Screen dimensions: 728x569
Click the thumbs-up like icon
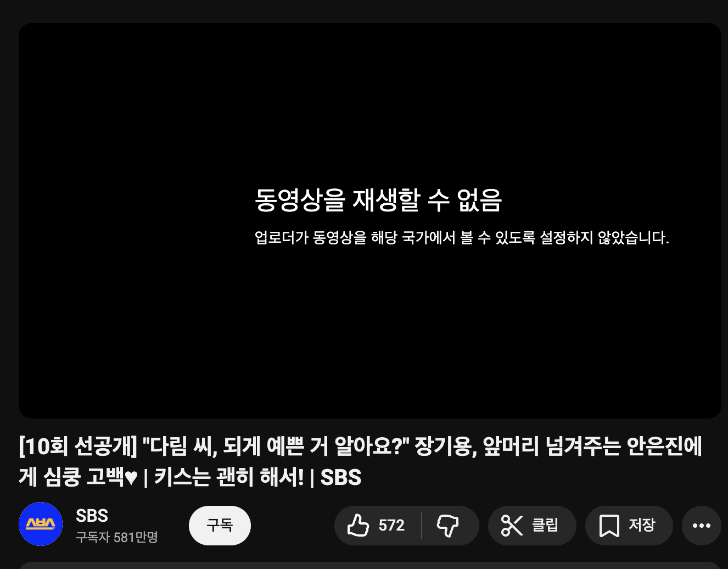[x=358, y=526]
